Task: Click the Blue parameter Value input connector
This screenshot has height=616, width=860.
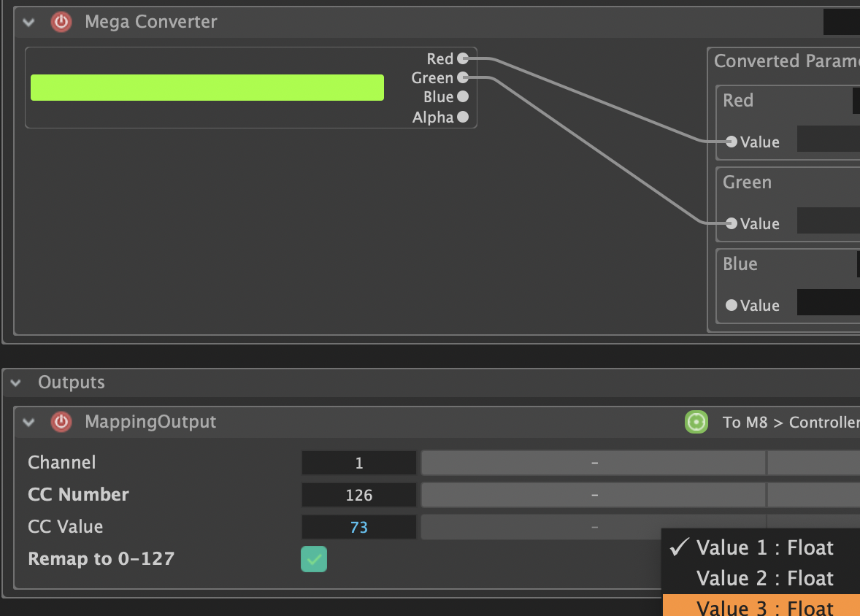Action: pyautogui.click(x=731, y=305)
